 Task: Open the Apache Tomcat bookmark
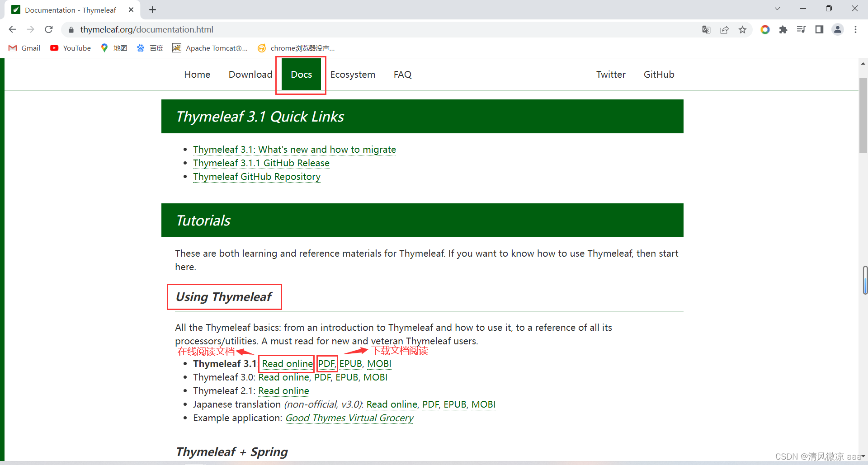coord(210,48)
